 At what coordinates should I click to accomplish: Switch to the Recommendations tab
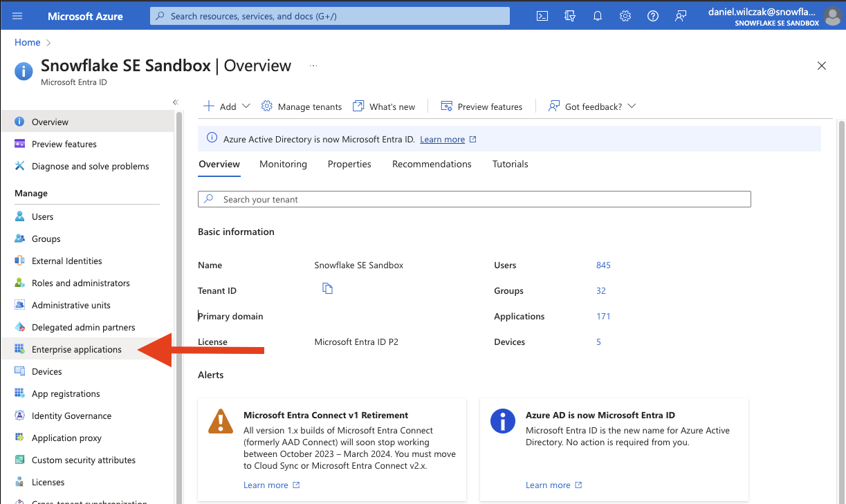(432, 164)
